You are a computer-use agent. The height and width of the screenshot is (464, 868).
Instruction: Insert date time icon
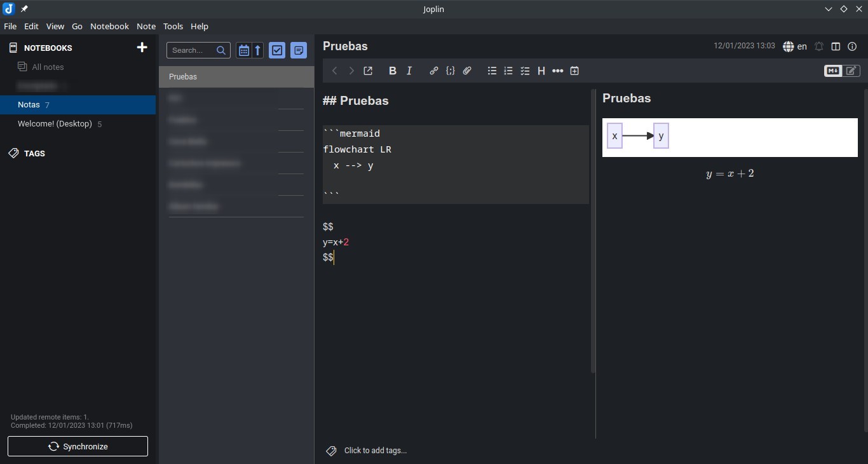(x=574, y=71)
